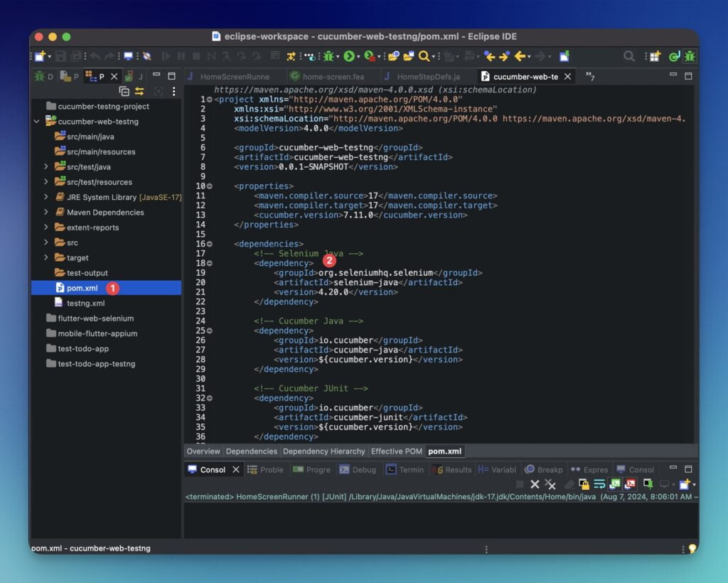
Task: Open the New wizard dropdown arrow
Action: 49,57
